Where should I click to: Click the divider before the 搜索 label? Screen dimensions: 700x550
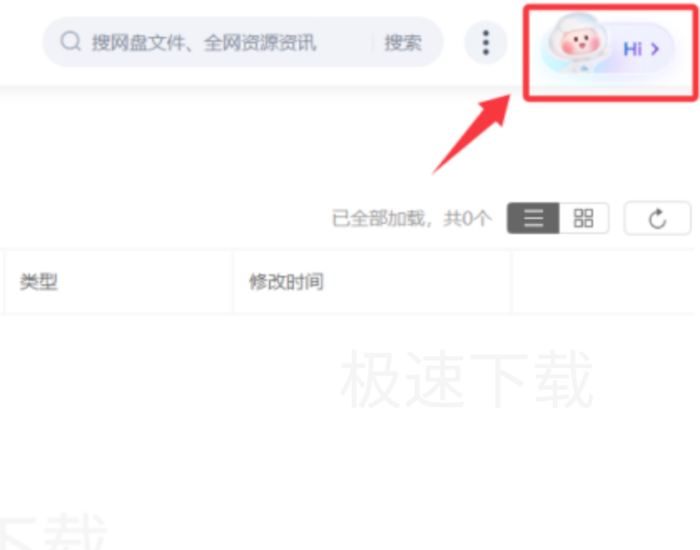pos(373,43)
